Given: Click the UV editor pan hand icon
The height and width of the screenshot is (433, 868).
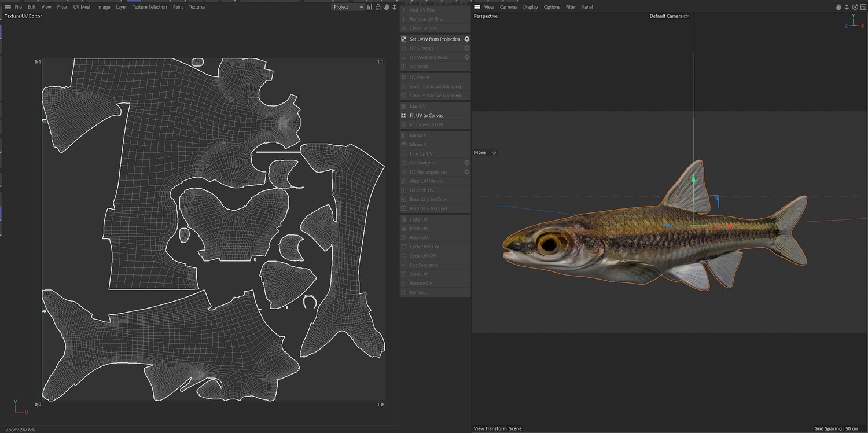Looking at the screenshot, I should point(386,7).
